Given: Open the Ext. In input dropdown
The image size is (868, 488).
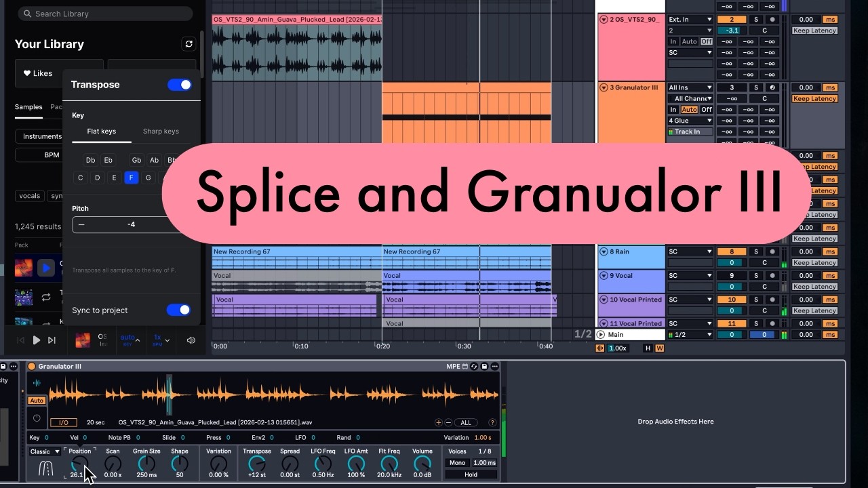Looking at the screenshot, I should [x=690, y=20].
